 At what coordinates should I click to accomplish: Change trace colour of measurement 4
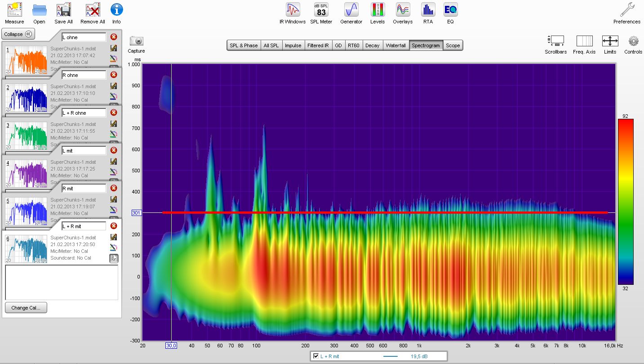(114, 171)
